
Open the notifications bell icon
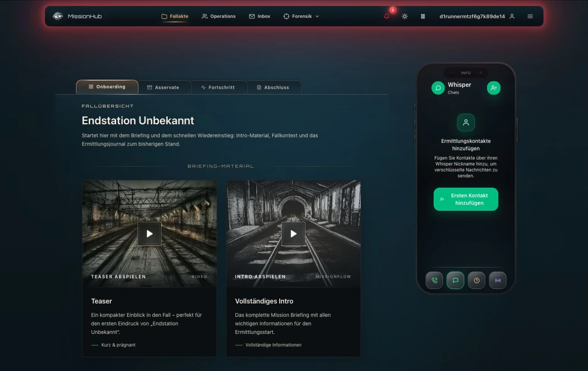coord(386,16)
